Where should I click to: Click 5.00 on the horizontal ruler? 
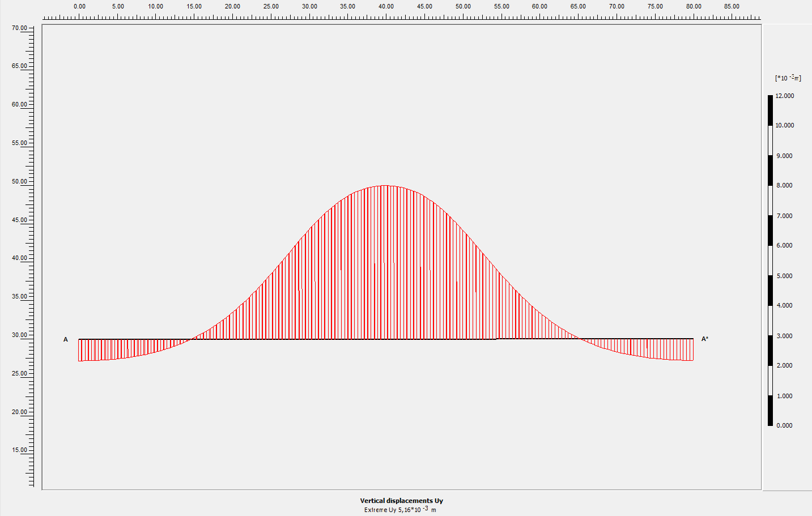[x=118, y=6]
